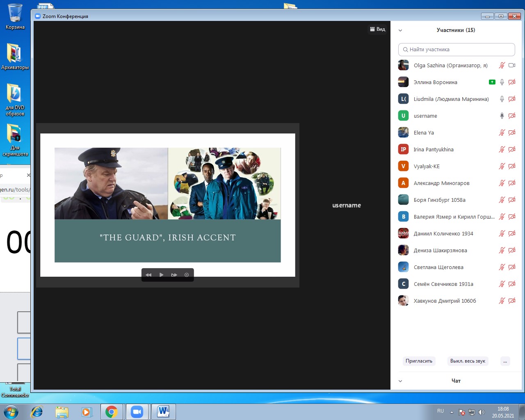Expand the Чат panel chevron
The height and width of the screenshot is (420, 525).
pos(400,381)
